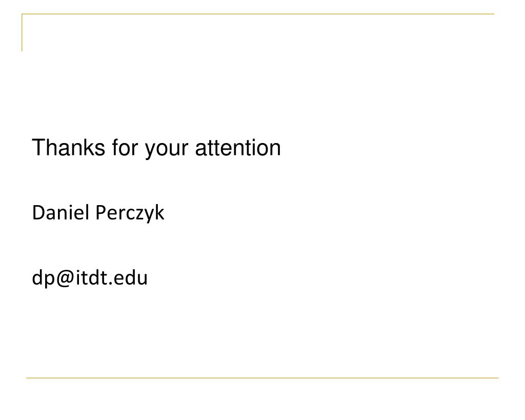Click the email address dp@itdt.edu

[x=90, y=278]
